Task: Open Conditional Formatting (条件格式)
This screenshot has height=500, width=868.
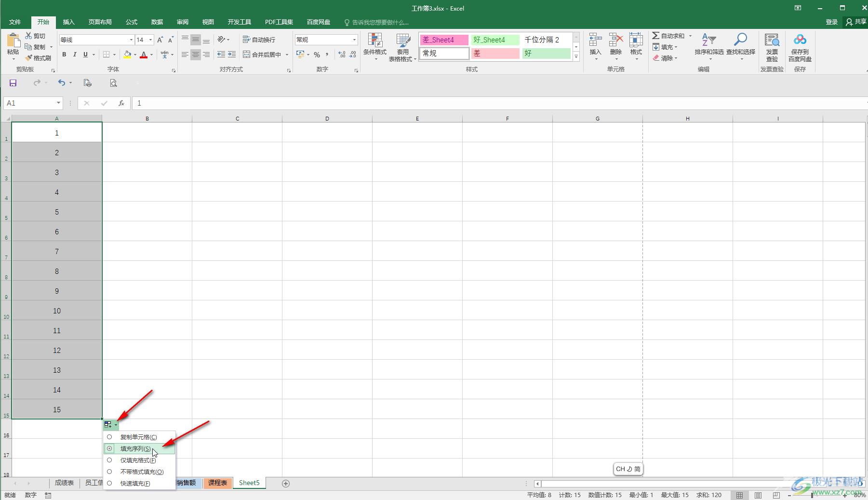Action: [374, 47]
